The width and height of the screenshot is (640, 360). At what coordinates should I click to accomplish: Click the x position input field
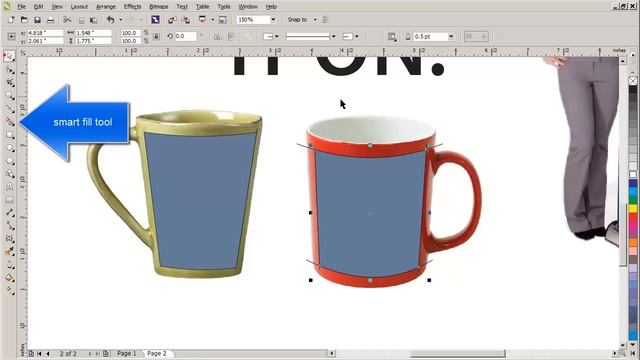45,33
